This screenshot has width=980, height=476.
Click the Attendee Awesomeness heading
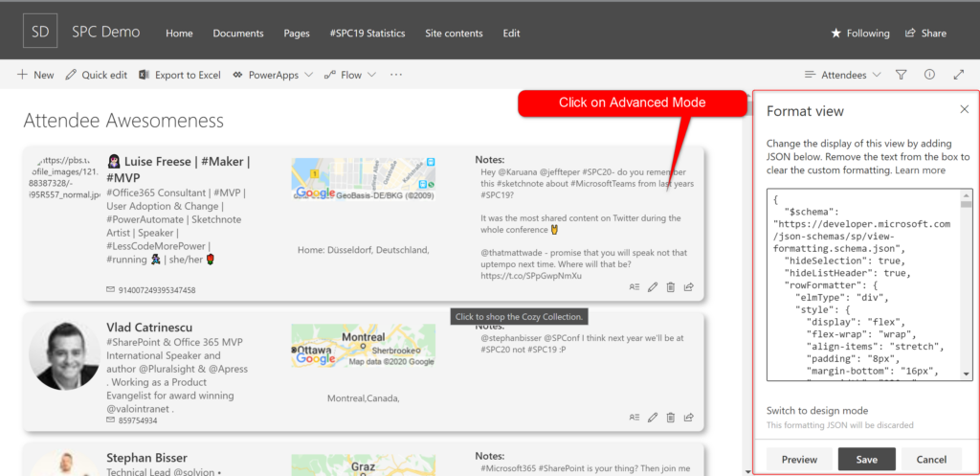coord(123,121)
